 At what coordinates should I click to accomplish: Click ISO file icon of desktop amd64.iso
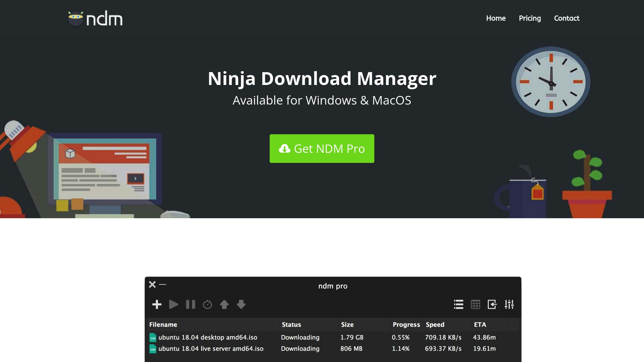click(x=153, y=338)
